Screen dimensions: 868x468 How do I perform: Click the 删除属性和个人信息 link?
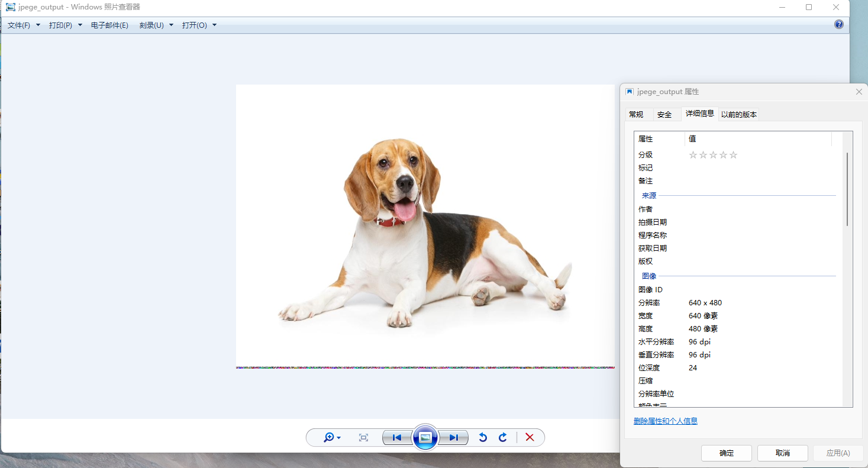pos(665,421)
